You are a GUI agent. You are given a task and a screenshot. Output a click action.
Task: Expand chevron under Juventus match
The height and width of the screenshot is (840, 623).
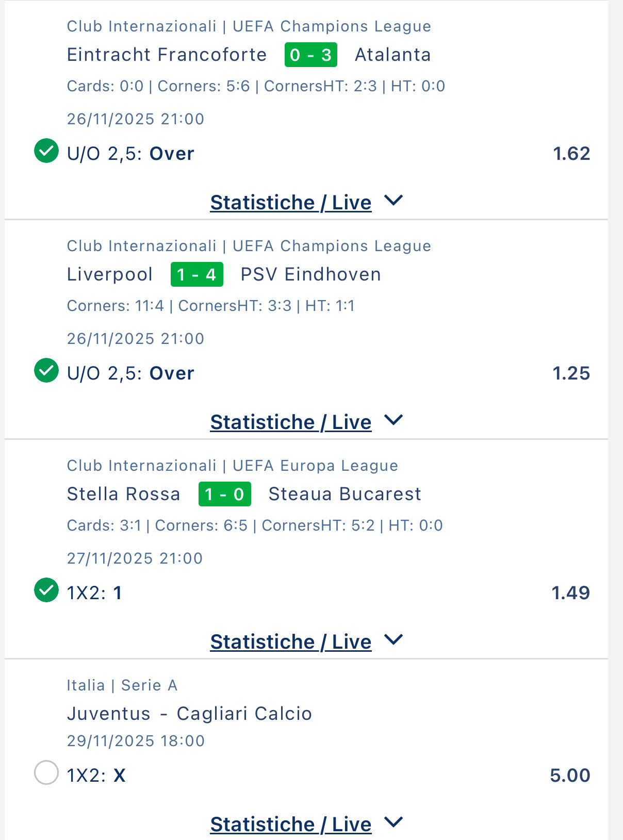(394, 822)
